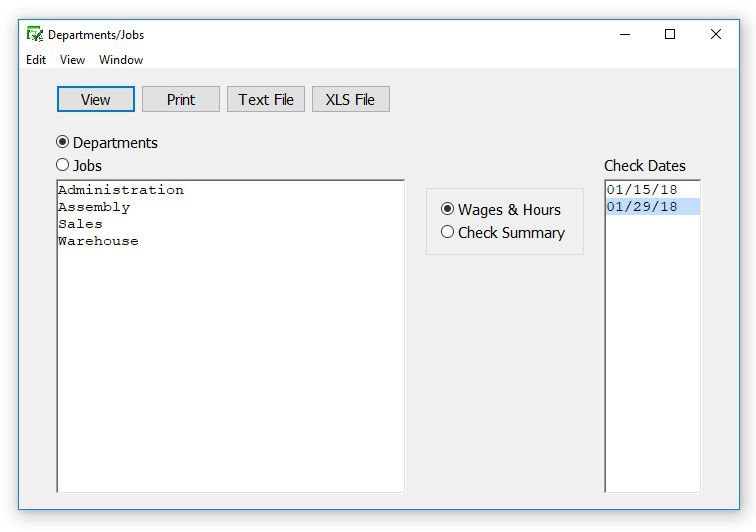Image resolution: width=756 pixels, height=532 pixels.
Task: Select check date 01/15/18
Action: point(642,190)
